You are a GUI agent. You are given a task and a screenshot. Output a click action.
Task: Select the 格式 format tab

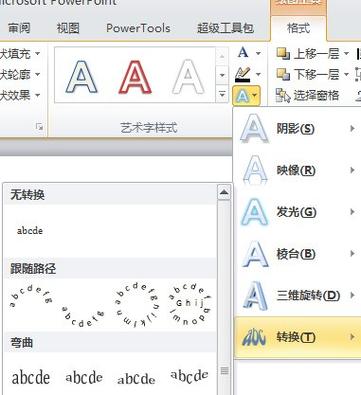[x=298, y=28]
